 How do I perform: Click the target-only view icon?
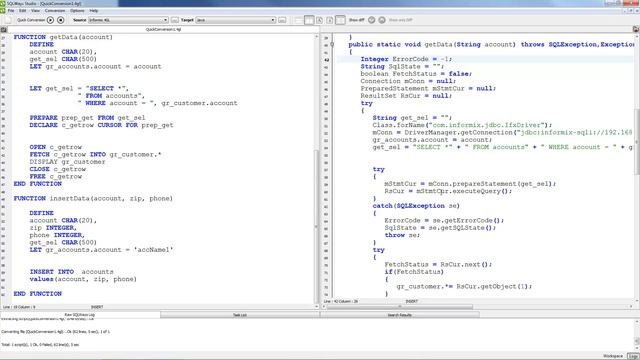coord(330,20)
